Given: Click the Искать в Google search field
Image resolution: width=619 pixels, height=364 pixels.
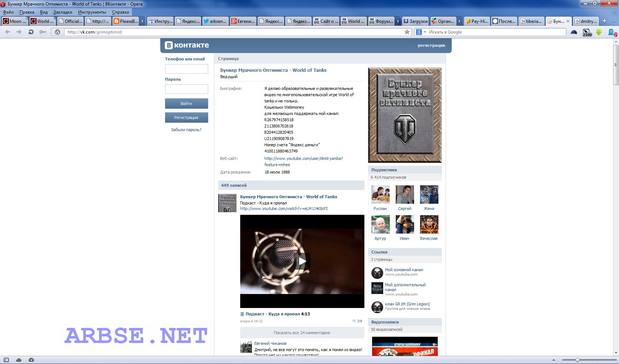Looking at the screenshot, I should tap(496, 32).
